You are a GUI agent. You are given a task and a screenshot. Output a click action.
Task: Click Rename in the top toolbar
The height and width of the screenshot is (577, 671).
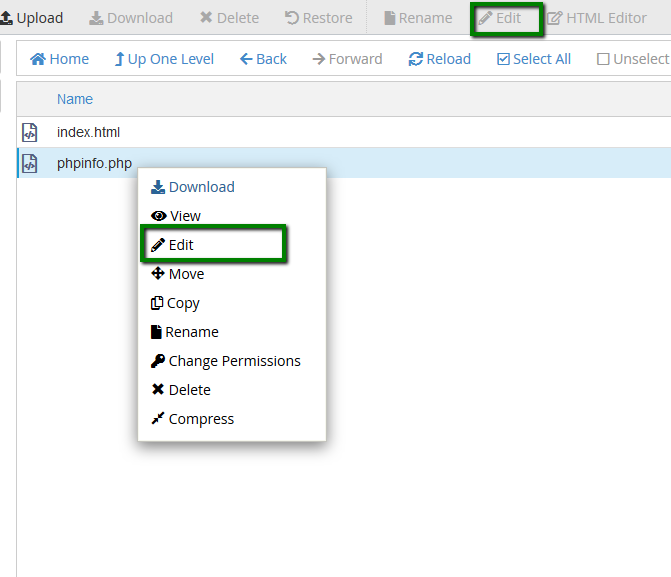click(x=418, y=18)
